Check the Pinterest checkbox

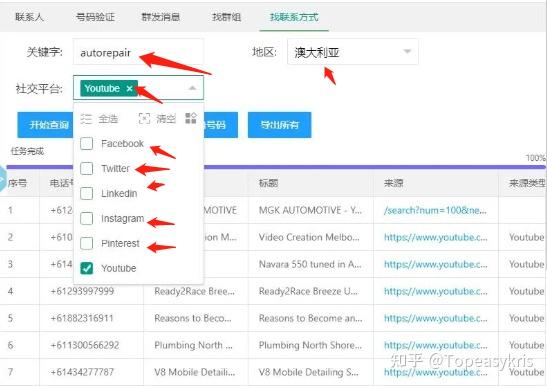coord(87,243)
